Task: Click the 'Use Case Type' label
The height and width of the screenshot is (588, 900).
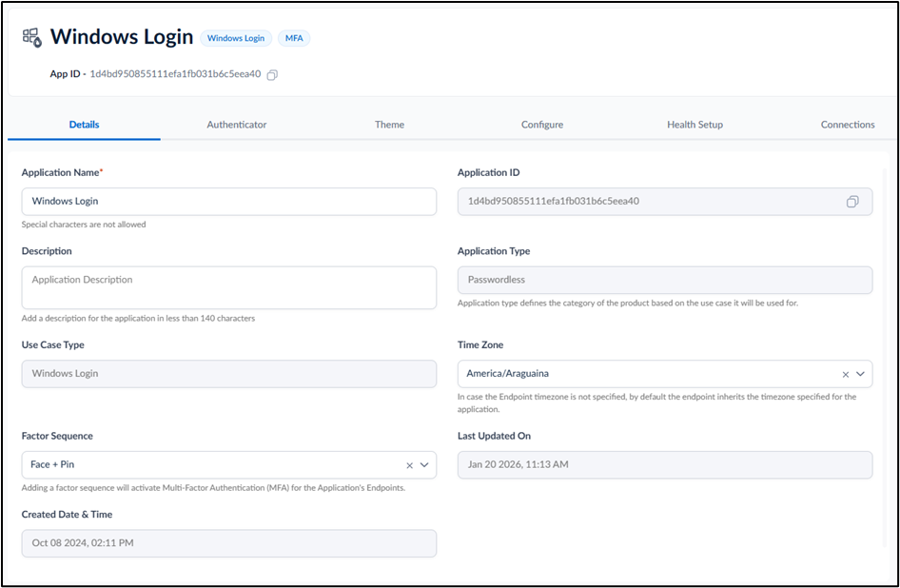Action: [53, 344]
